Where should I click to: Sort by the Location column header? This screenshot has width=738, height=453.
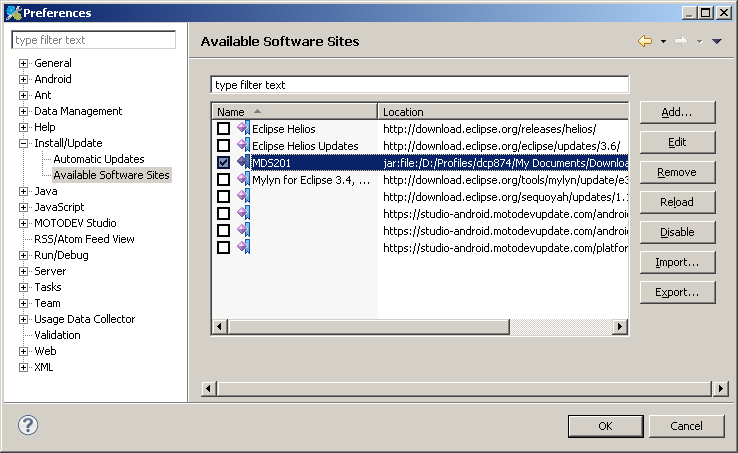(x=503, y=112)
